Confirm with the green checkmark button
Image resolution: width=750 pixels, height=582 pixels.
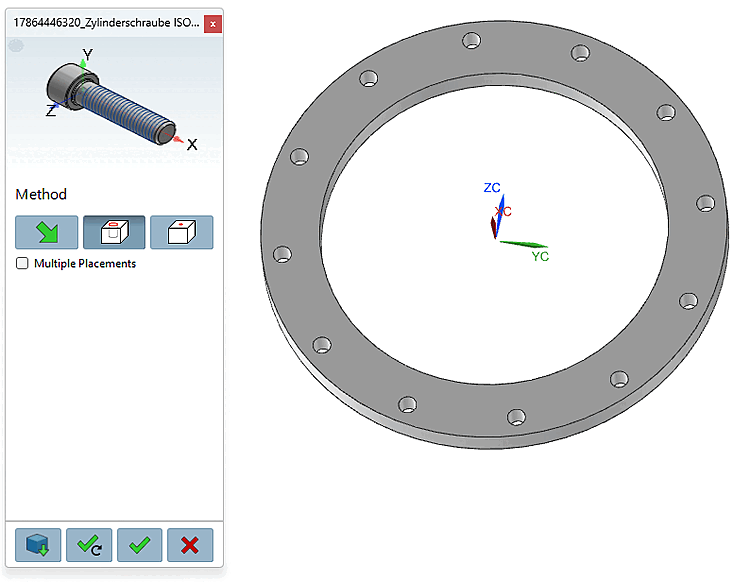tap(140, 545)
